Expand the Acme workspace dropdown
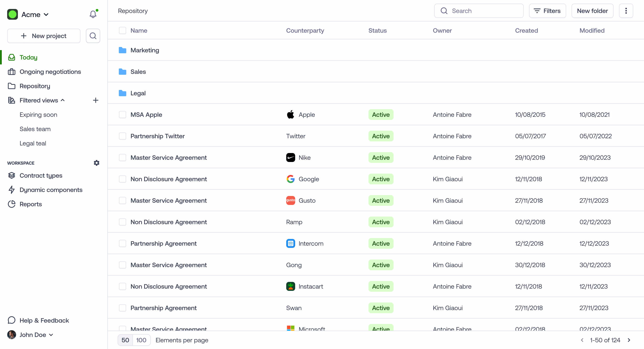The image size is (644, 349). [35, 15]
